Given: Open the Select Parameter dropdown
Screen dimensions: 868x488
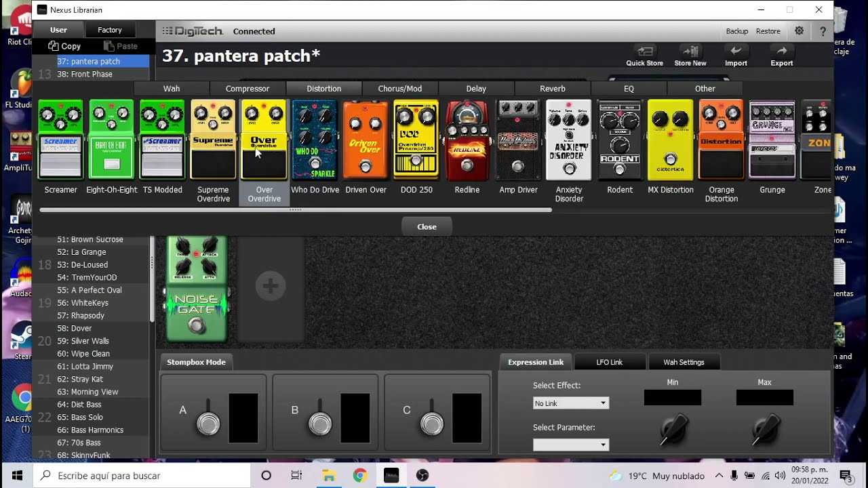Looking at the screenshot, I should (571, 445).
